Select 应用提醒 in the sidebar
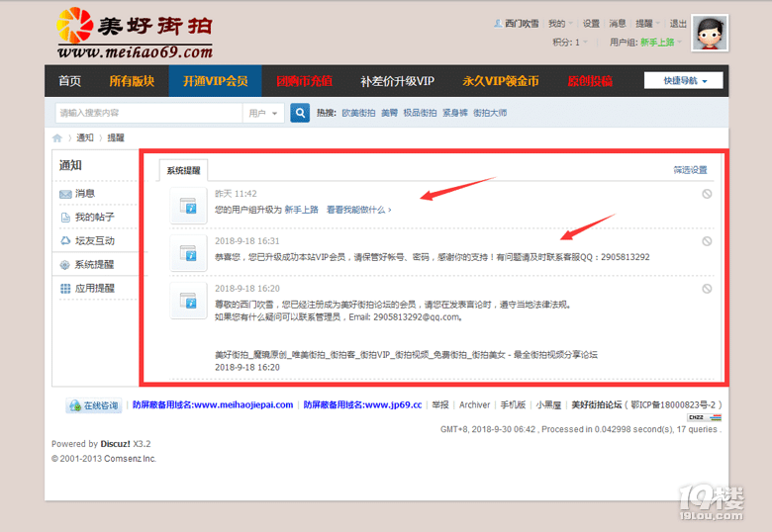This screenshot has width=772, height=532. tap(94, 288)
